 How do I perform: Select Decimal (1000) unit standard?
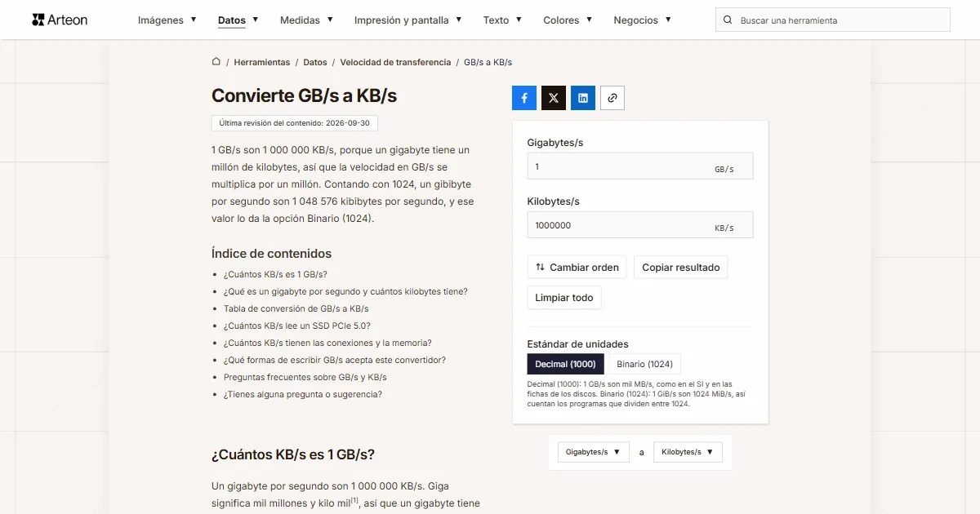[x=566, y=364]
